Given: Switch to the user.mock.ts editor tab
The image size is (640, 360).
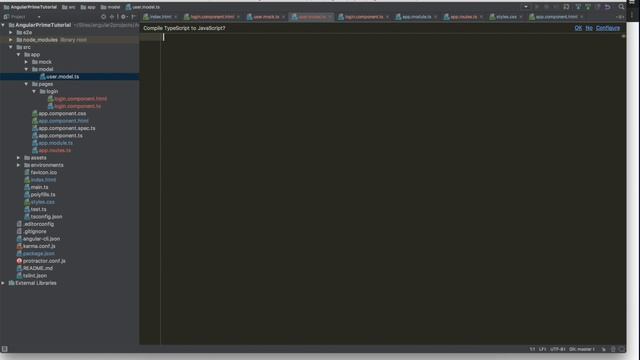Looking at the screenshot, I should (x=266, y=17).
